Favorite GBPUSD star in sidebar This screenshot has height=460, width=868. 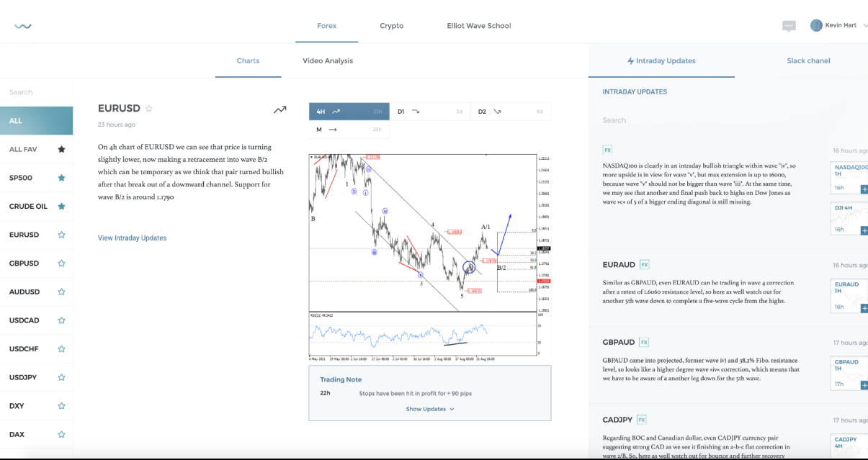[62, 263]
